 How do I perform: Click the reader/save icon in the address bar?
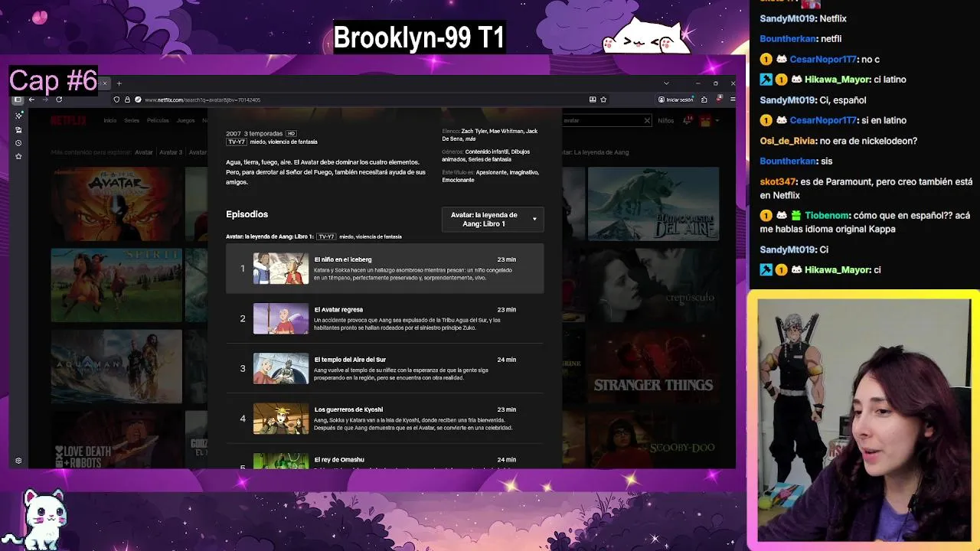pyautogui.click(x=593, y=99)
